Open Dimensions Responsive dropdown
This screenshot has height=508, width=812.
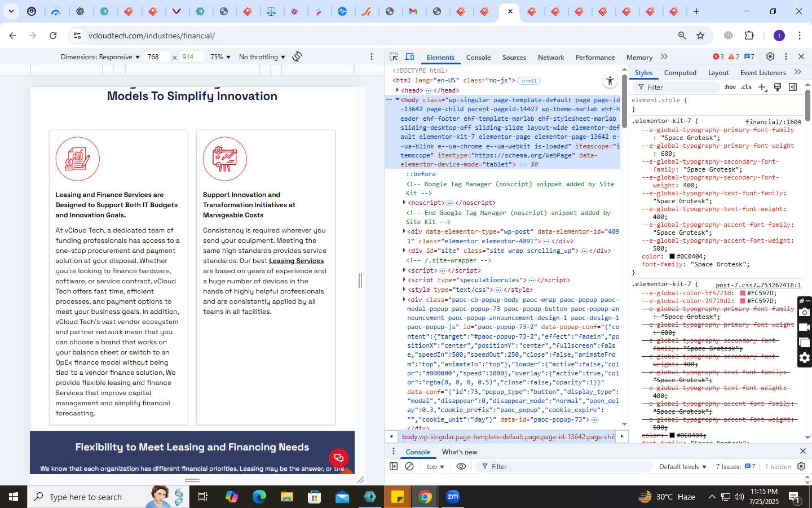[x=100, y=57]
